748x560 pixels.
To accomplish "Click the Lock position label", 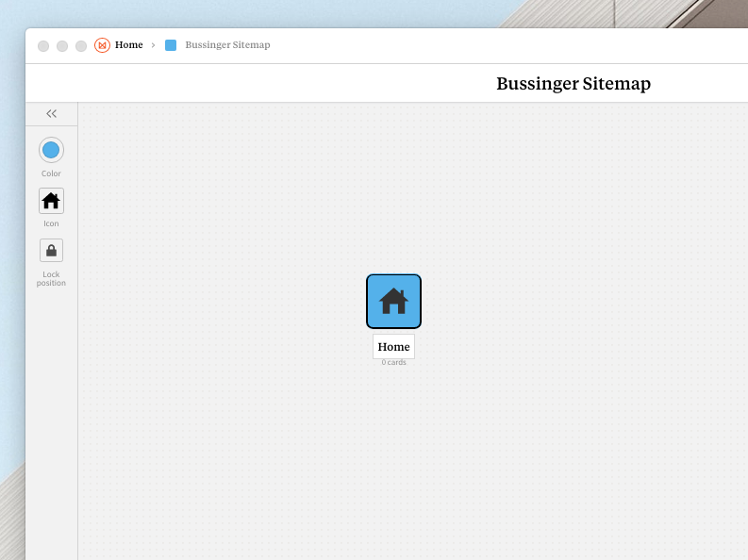I will 51,279.
